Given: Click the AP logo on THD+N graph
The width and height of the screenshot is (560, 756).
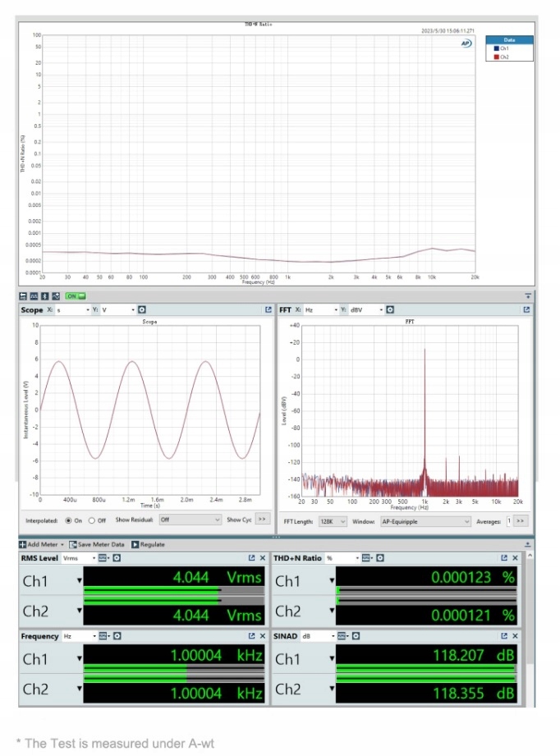Looking at the screenshot, I should [x=466, y=44].
